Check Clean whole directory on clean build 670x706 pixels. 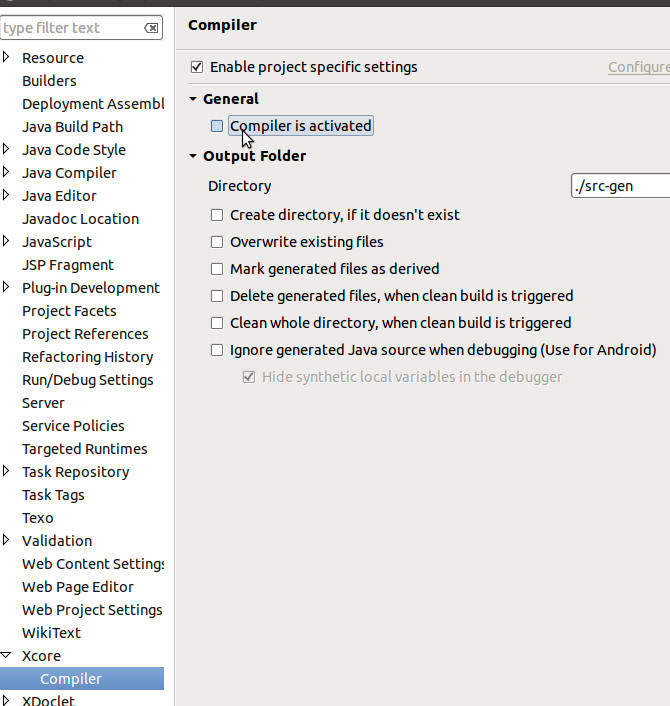(217, 323)
